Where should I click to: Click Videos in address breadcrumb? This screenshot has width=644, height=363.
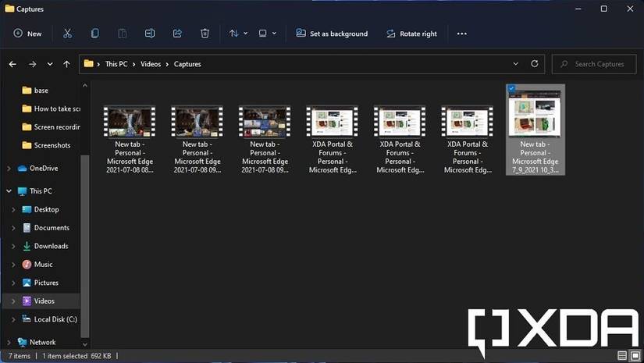[151, 64]
